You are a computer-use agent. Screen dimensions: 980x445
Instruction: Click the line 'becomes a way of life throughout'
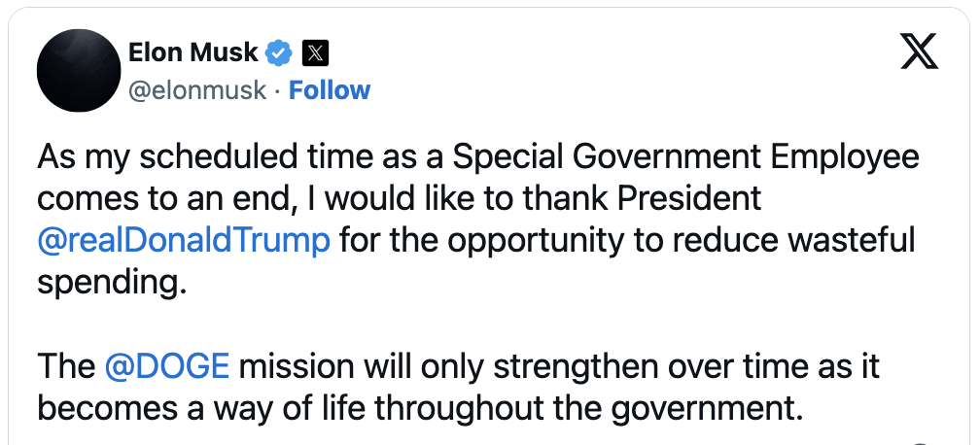[x=419, y=409]
